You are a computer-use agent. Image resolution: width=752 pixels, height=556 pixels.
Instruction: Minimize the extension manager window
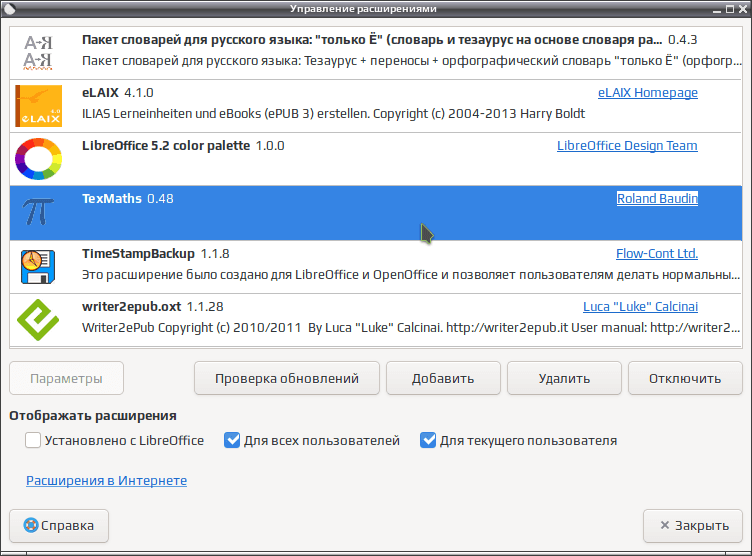(717, 9)
